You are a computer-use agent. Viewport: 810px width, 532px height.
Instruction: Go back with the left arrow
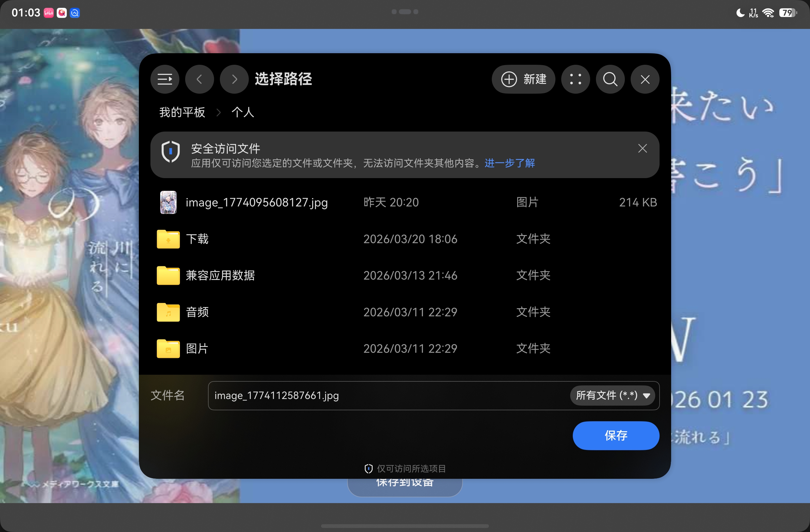pyautogui.click(x=199, y=79)
